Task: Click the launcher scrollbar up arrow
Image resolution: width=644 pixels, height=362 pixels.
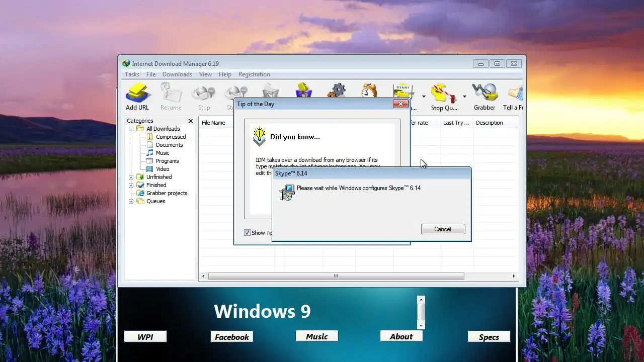Action: 422,300
